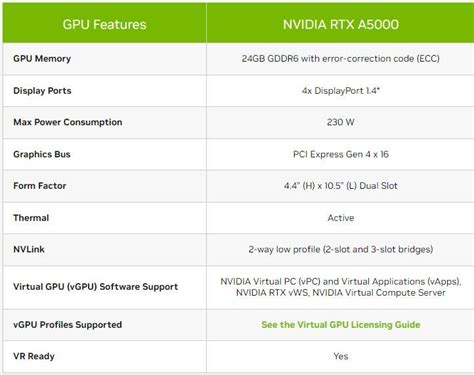Screen dimensions: 474x375
Task: Click the Graphics Bus row label
Action: [42, 154]
